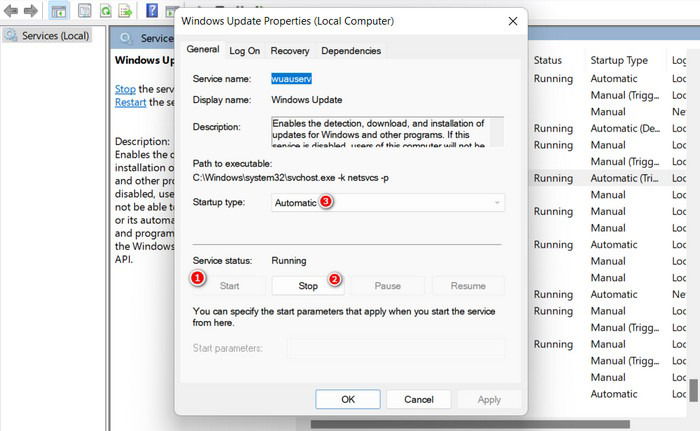The width and height of the screenshot is (700, 431).
Task: Click the green Refresh toolbar icon
Action: tap(105, 10)
